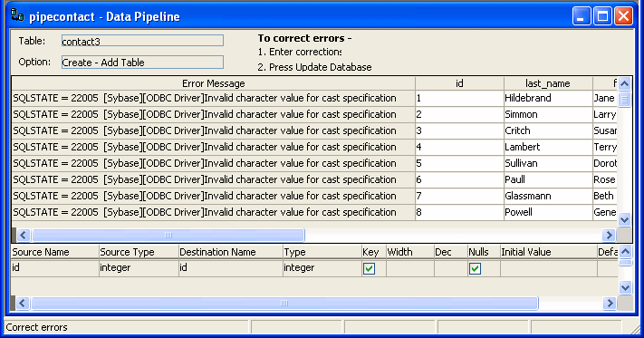This screenshot has height=338, width=644.
Task: Select the last_name cell Glassmann
Action: (548, 196)
